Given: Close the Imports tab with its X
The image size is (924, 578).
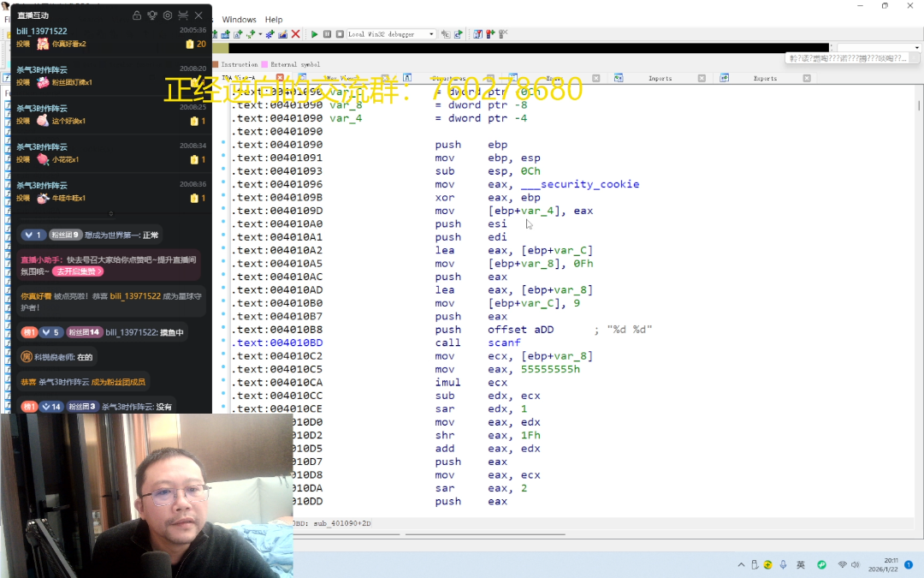Looking at the screenshot, I should point(702,78).
